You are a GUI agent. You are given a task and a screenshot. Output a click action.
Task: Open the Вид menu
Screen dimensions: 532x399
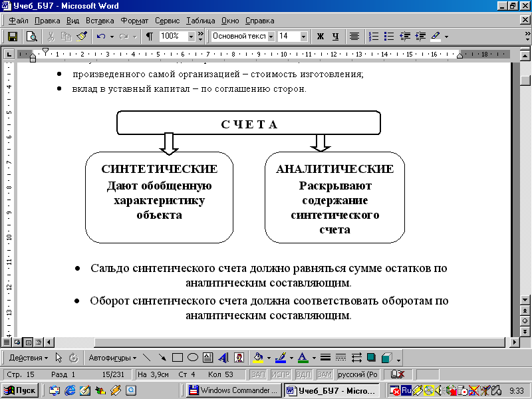72,21
